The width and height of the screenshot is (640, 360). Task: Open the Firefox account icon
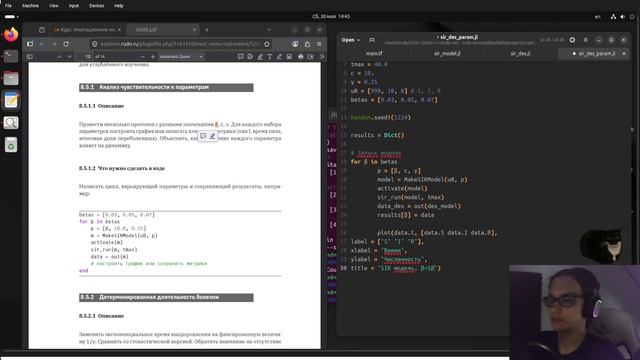(x=295, y=44)
